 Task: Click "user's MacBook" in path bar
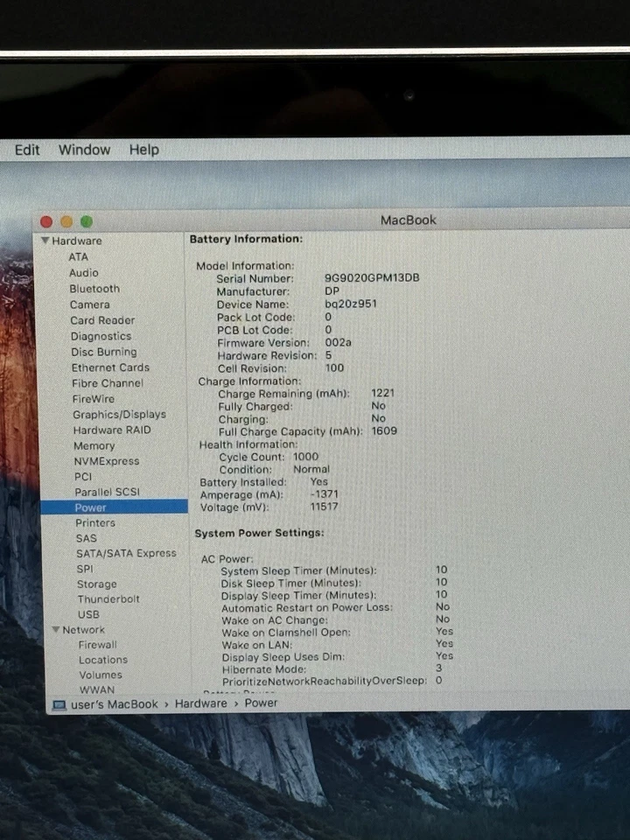(115, 703)
